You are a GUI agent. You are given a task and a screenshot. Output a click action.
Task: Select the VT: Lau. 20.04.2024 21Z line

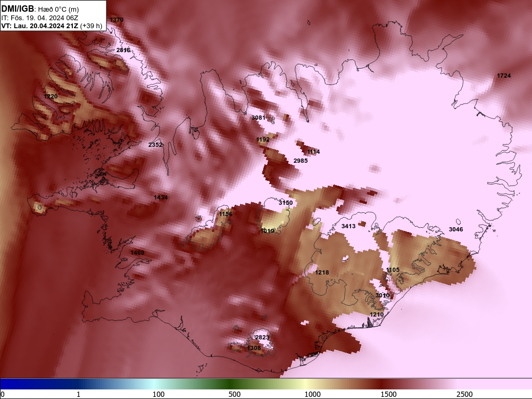pos(40,26)
